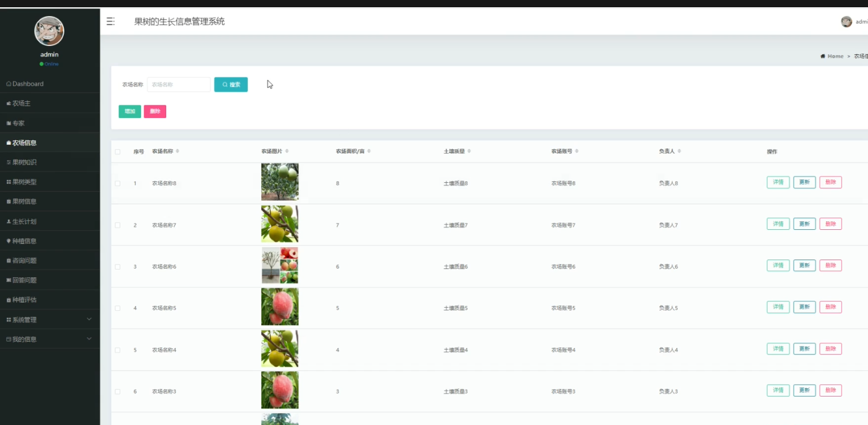Sort table by 土壤质量 column arrows

[469, 152]
